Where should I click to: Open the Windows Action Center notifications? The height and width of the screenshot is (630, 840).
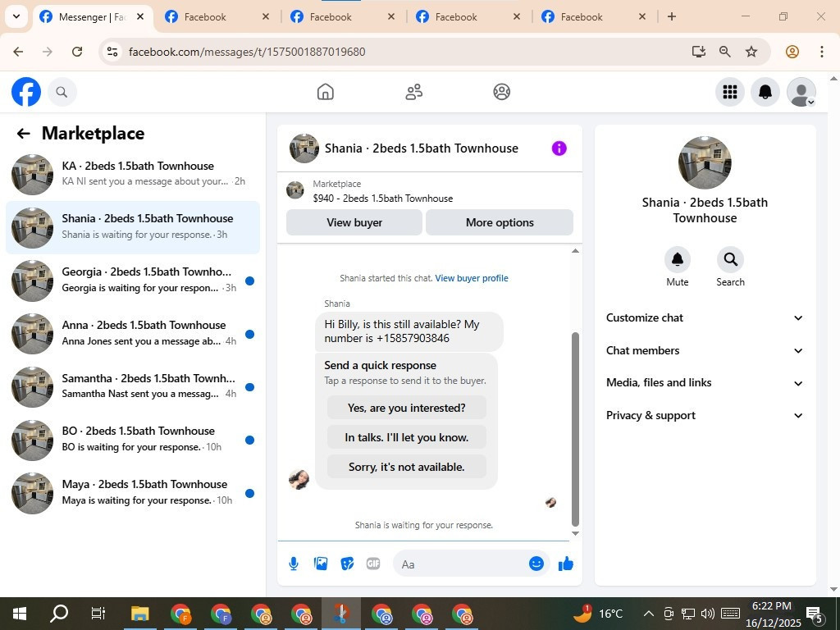(815, 614)
